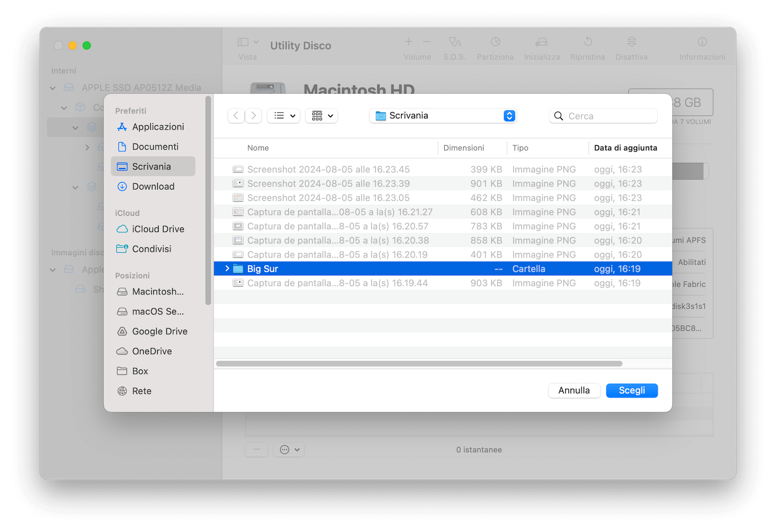Click the Scegli button

point(632,390)
